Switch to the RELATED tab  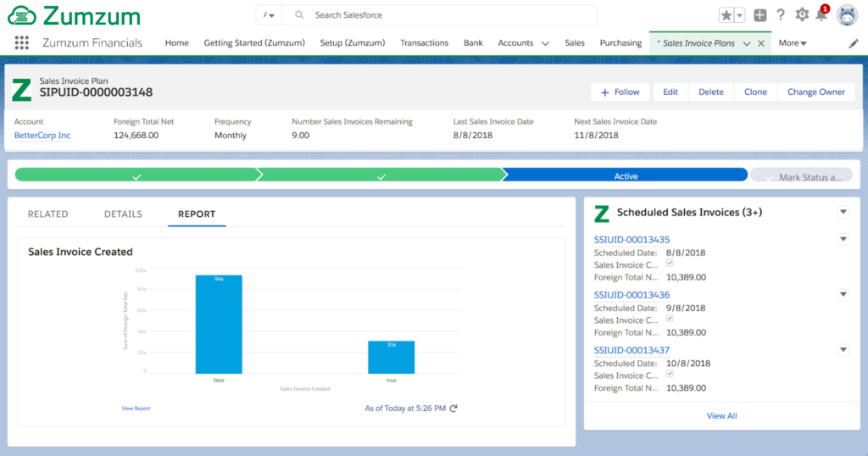[x=48, y=214]
